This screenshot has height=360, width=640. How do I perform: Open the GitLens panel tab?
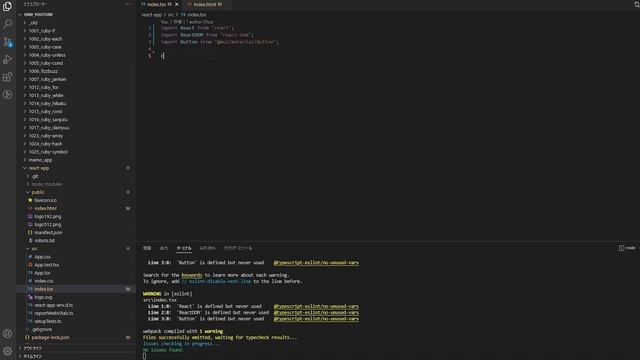[207, 248]
